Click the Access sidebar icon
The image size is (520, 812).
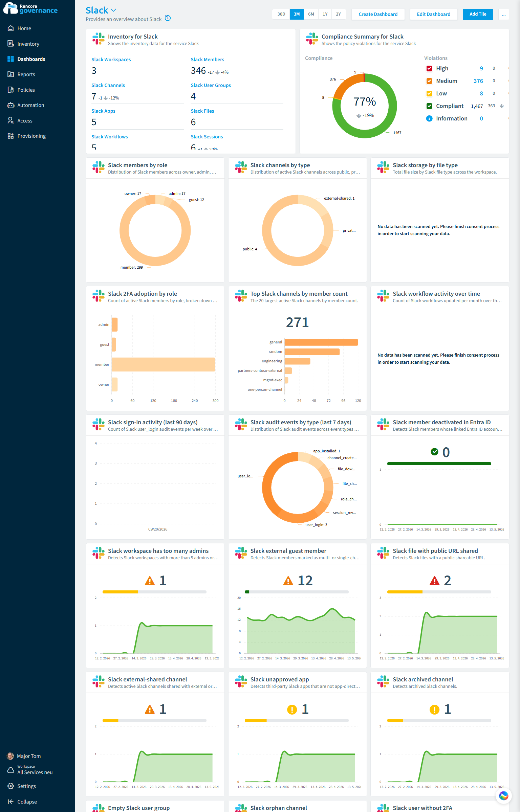tap(10, 120)
